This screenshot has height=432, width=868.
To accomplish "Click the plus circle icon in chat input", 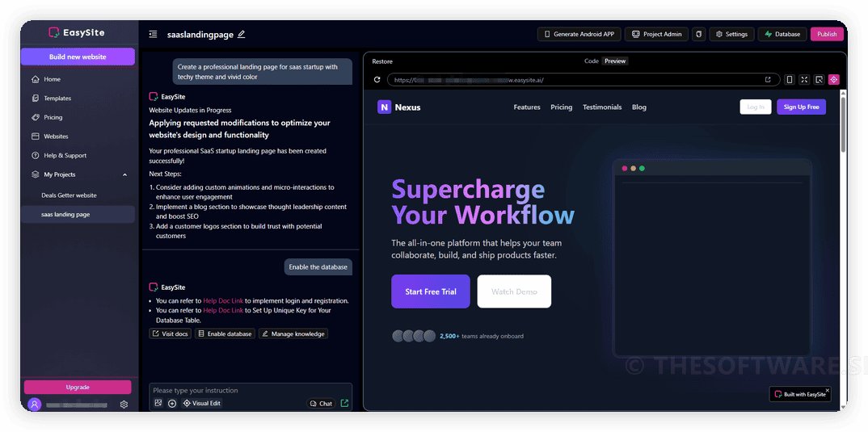I will point(172,403).
